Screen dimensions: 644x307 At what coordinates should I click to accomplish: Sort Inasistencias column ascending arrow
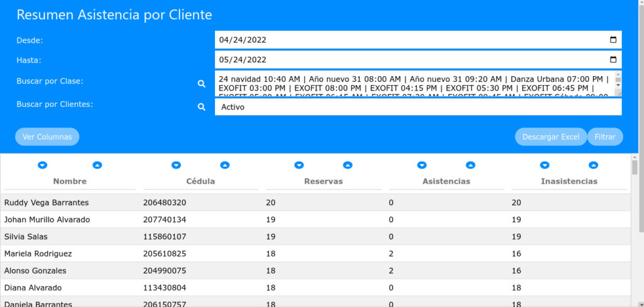592,165
